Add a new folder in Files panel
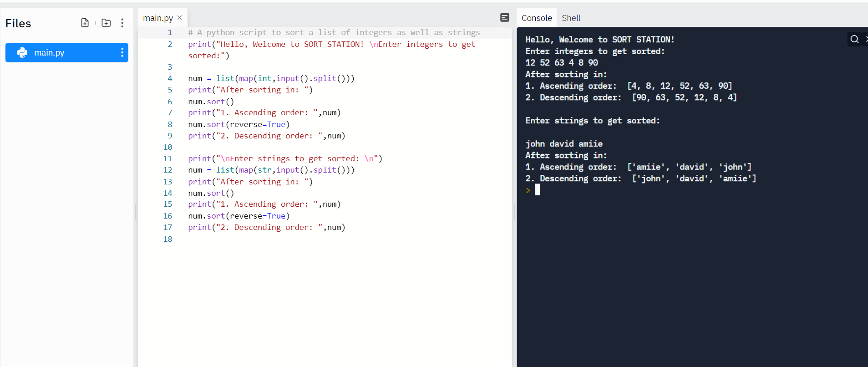Image resolution: width=868 pixels, height=367 pixels. [106, 23]
